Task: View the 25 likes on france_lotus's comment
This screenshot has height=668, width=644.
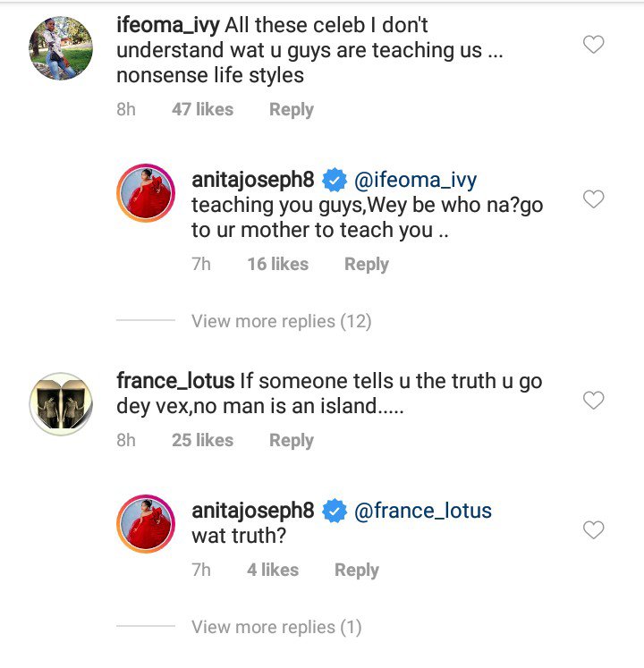Action: 202,441
